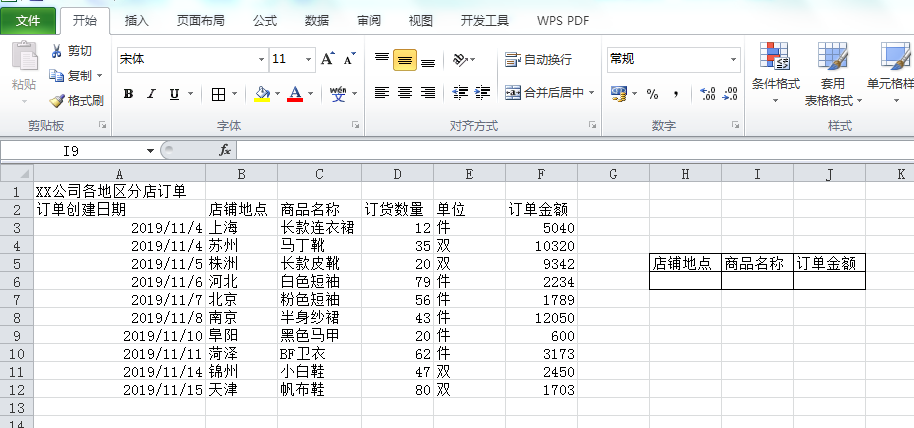Open underline style dropdown arrow

(x=190, y=94)
